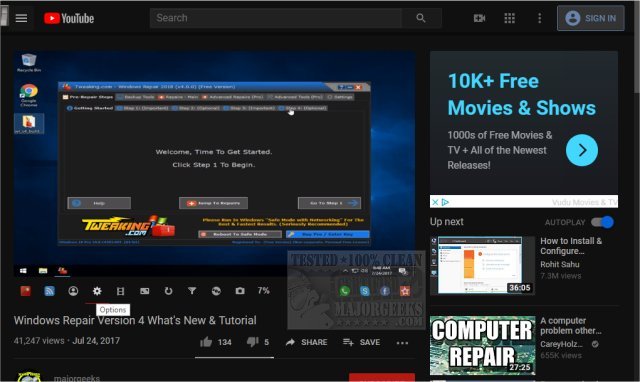Click the SHARE button

click(307, 342)
